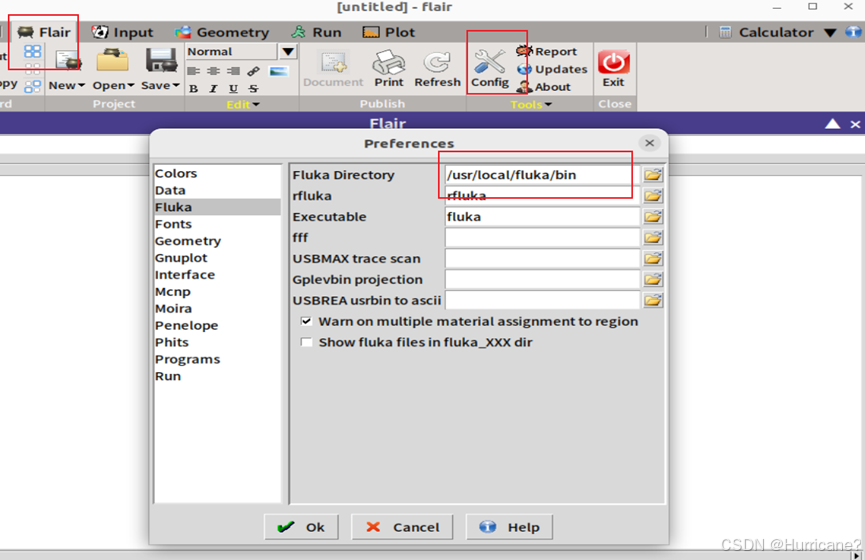Open the Normal text style dropdown
This screenshot has width=865, height=560.
pos(288,52)
